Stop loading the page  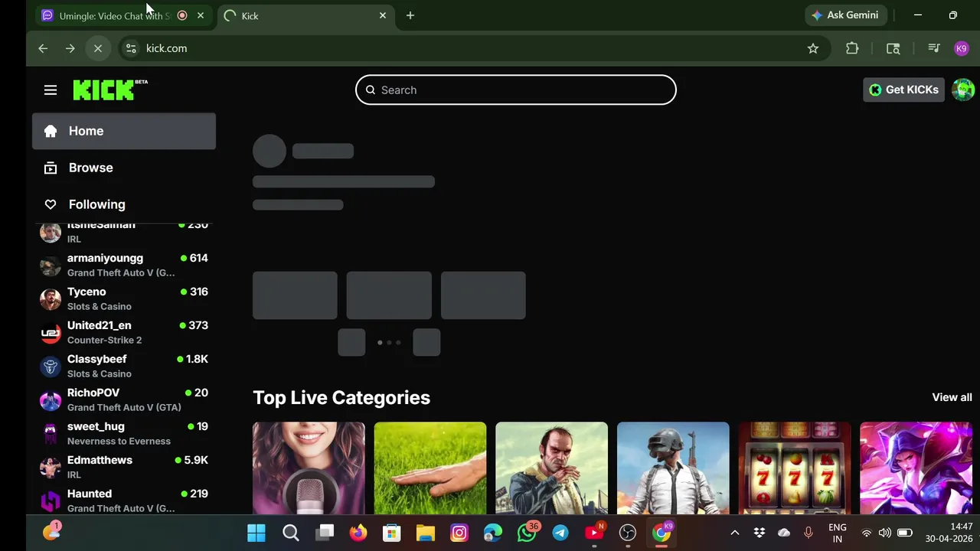pyautogui.click(x=98, y=48)
